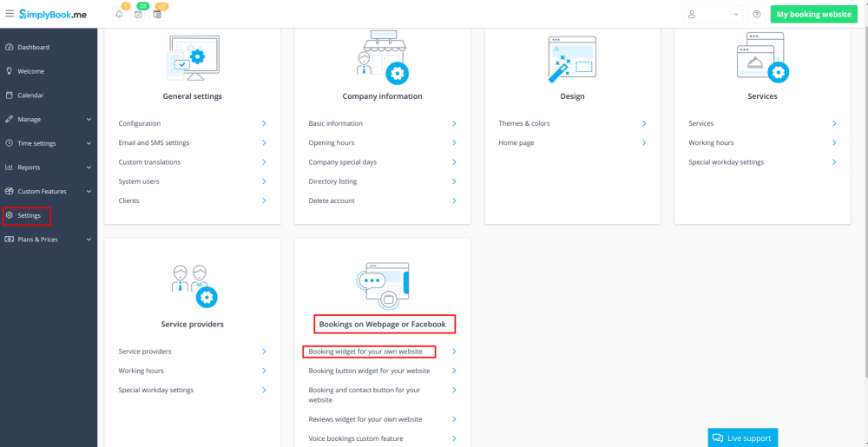868x447 pixels.
Task: Go to Dashboard in the sidebar
Action: click(33, 47)
